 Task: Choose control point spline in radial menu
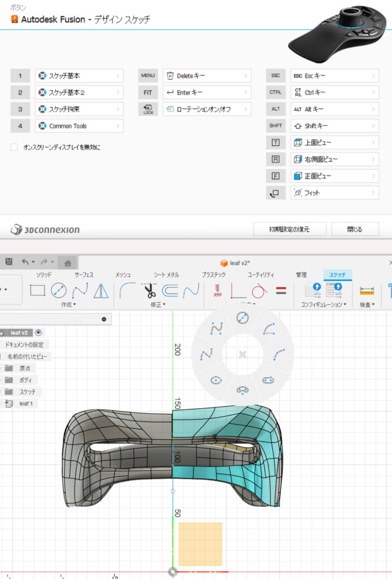tap(216, 329)
